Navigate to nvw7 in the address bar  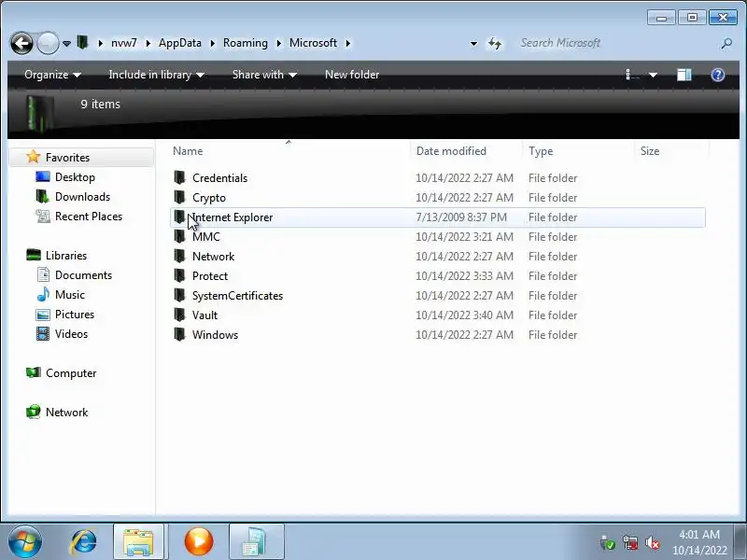point(124,43)
